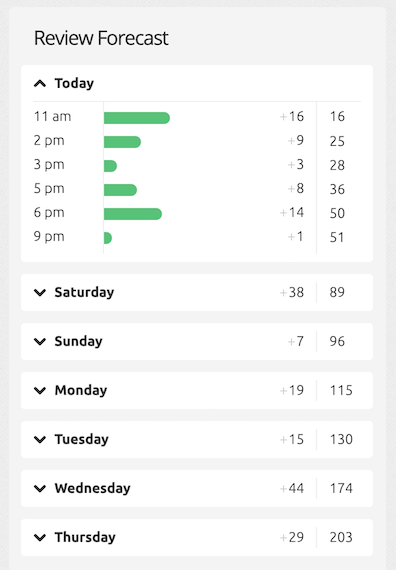Click the 115 total on Monday
Screen dimensions: 396x570
(341, 390)
